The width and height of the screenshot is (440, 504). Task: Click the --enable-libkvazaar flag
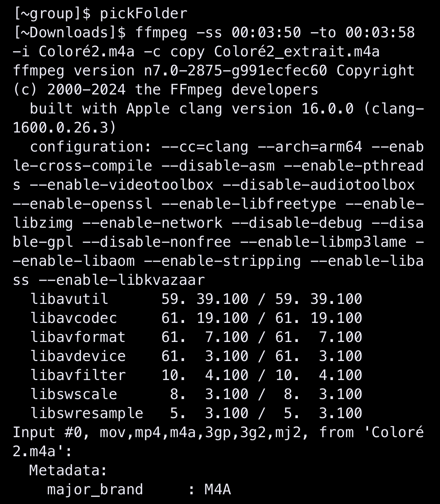[x=122, y=280]
